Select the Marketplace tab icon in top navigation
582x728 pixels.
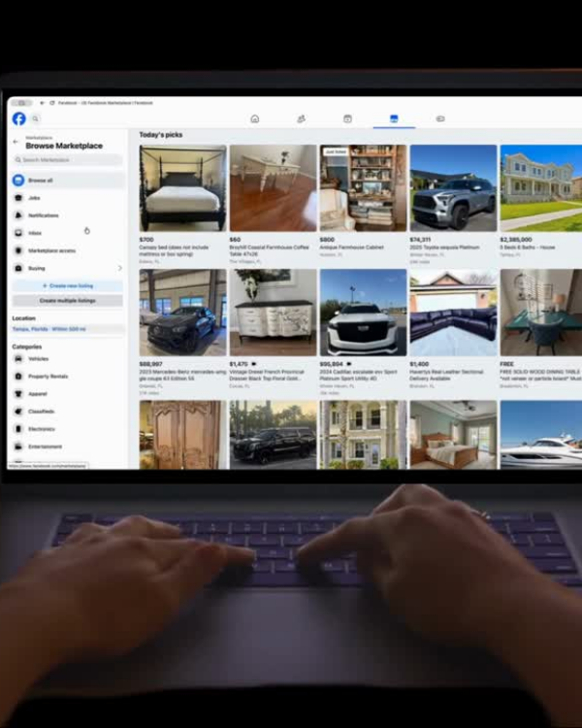[394, 118]
